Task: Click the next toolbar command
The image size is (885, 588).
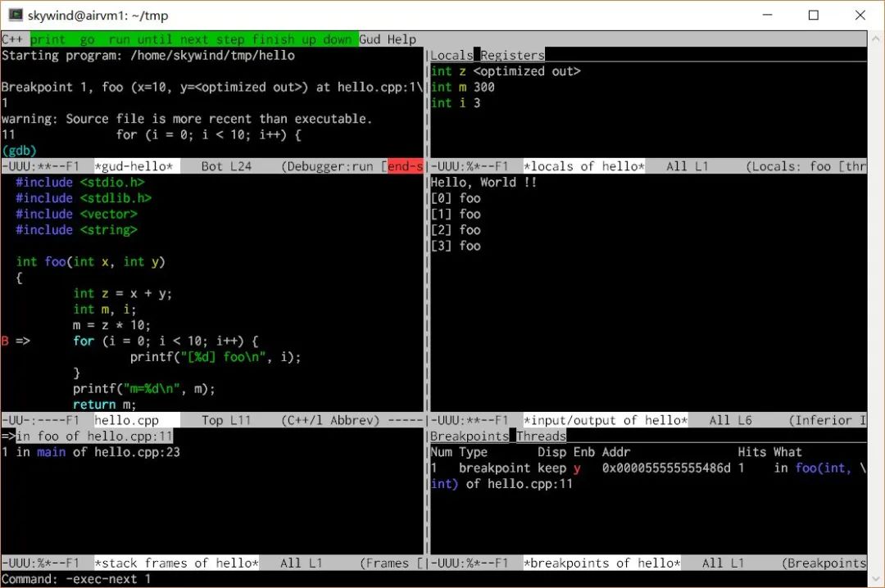Action: (x=194, y=39)
